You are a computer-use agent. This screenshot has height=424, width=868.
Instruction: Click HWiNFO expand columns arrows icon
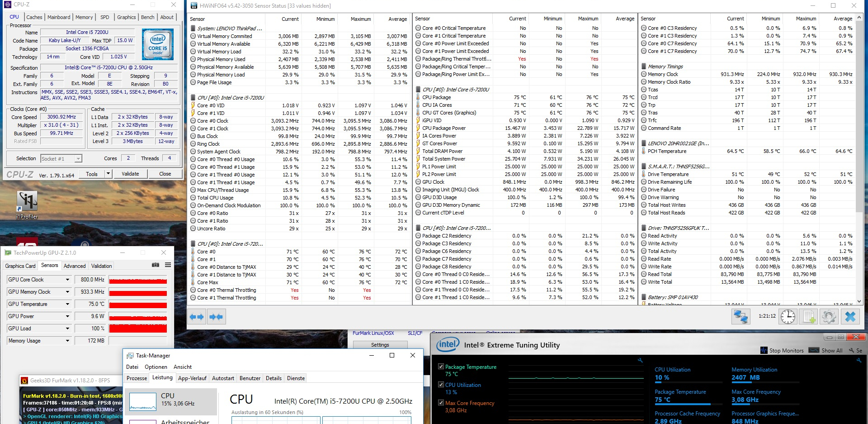coord(197,317)
